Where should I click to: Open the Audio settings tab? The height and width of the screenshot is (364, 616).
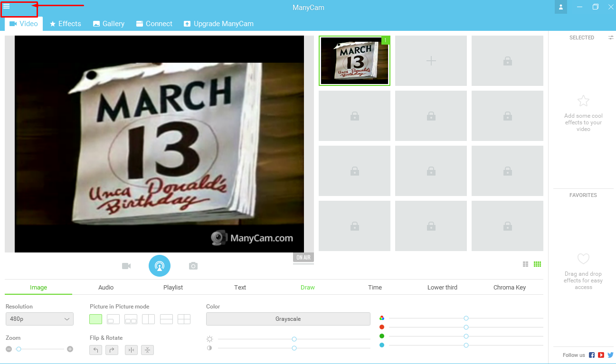pyautogui.click(x=106, y=287)
